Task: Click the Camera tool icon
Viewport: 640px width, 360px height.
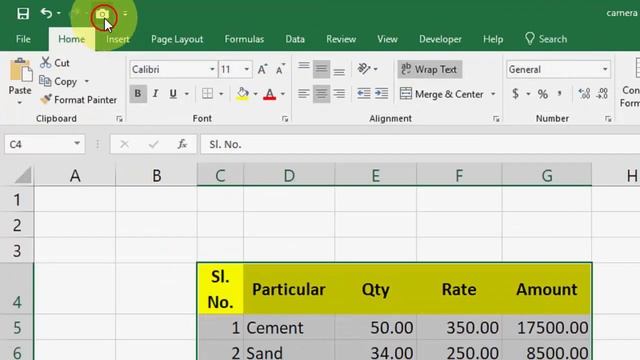Action: click(102, 14)
